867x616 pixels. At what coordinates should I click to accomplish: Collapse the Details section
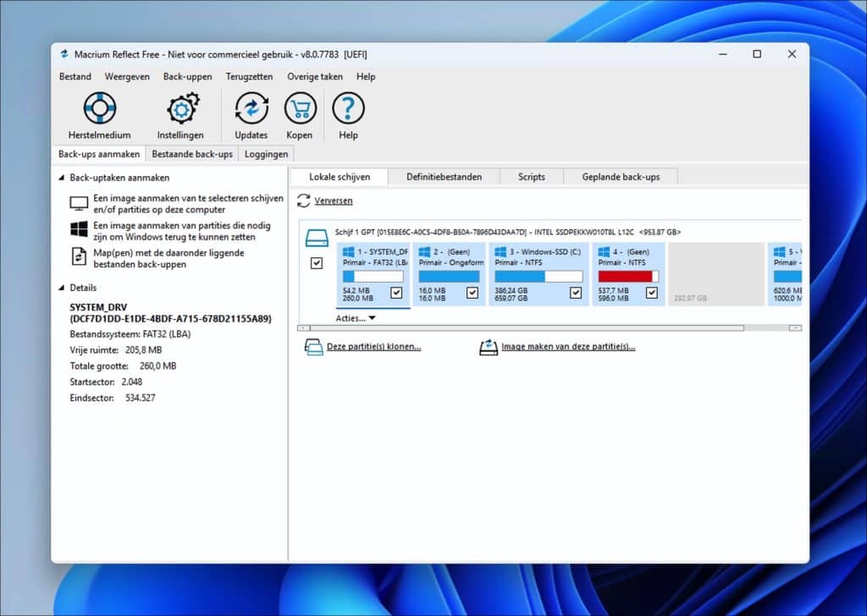[x=61, y=288]
